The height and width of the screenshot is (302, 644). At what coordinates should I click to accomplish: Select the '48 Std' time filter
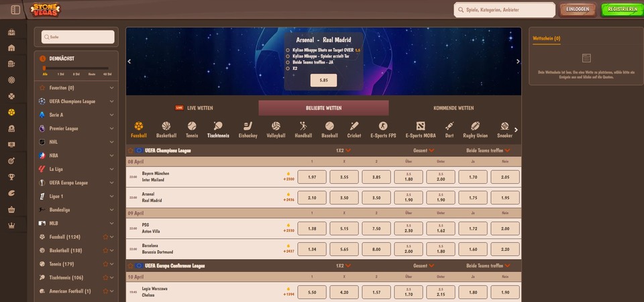[107, 74]
